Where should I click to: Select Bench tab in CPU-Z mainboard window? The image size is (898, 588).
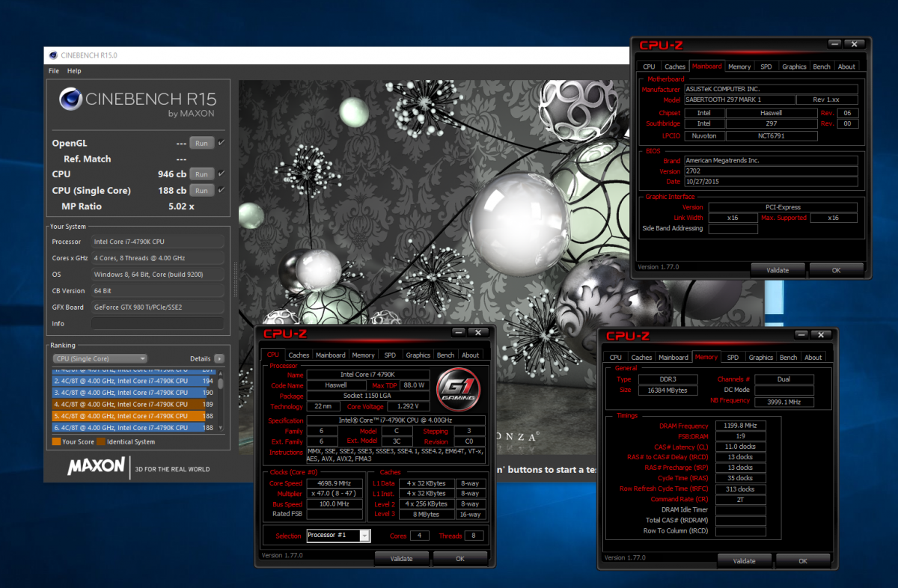point(822,67)
